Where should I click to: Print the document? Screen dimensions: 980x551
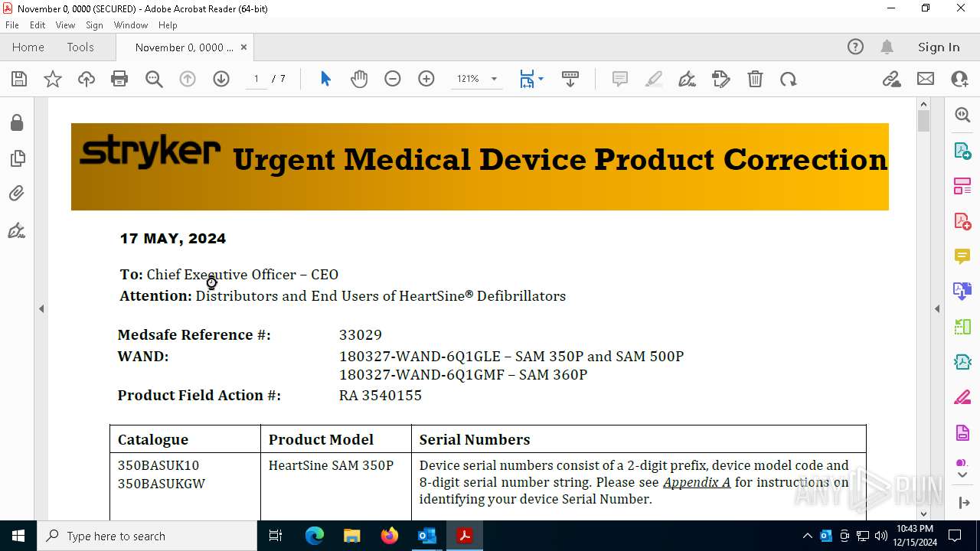coord(119,79)
